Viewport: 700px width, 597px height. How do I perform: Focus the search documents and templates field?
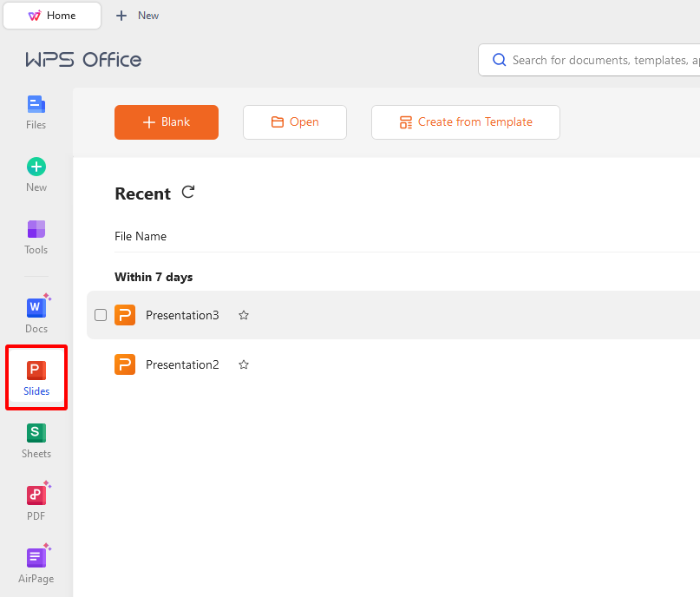(x=589, y=60)
